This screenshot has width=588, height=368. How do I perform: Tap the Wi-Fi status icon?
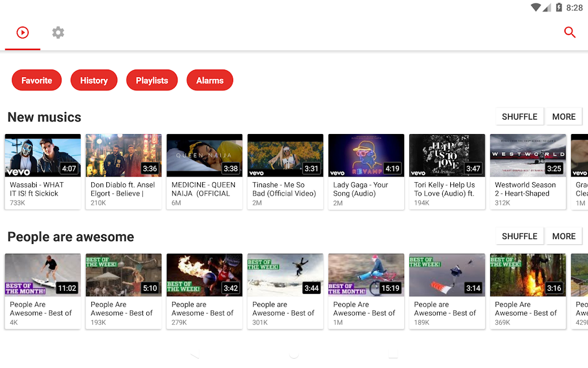pos(536,7)
